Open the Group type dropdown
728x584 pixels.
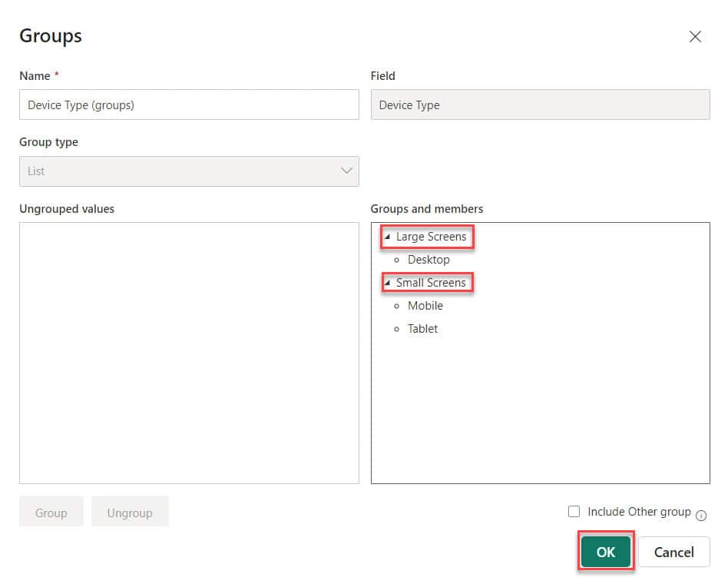click(x=189, y=171)
